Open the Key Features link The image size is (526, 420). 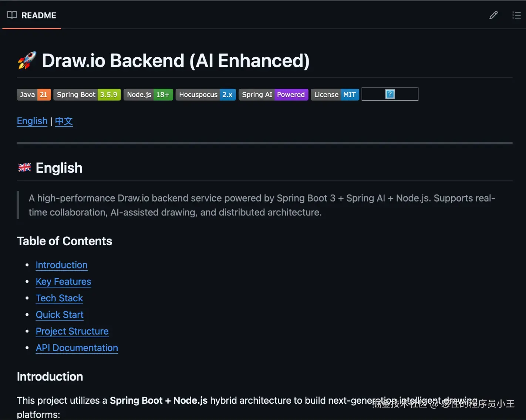pos(63,282)
